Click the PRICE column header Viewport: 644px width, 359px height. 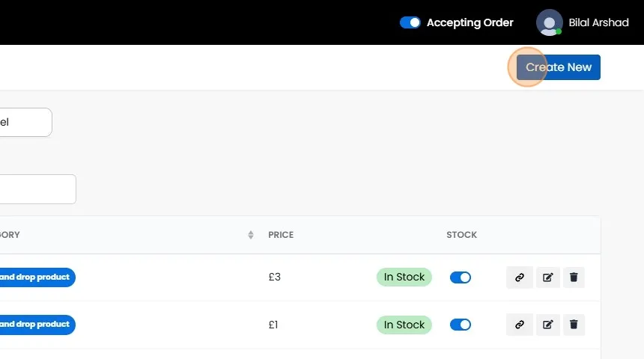click(281, 235)
